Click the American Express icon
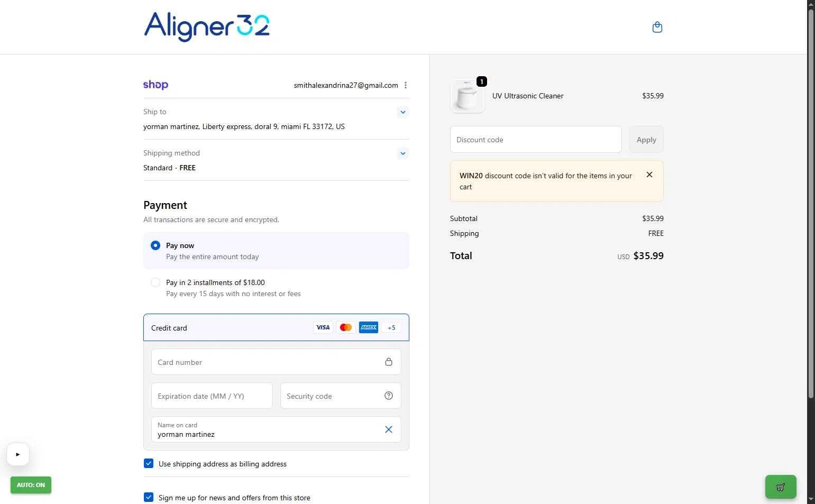The height and width of the screenshot is (504, 815). [x=369, y=327]
